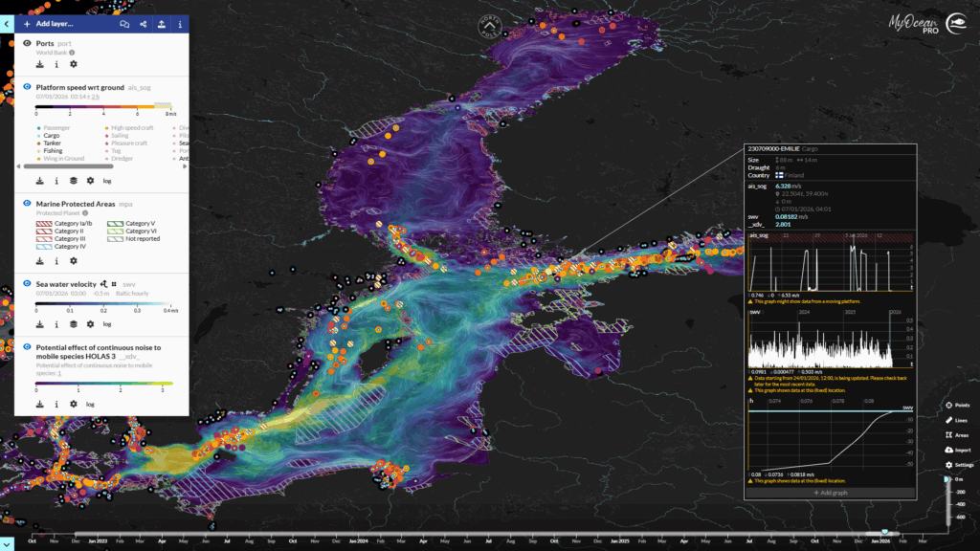Hide the Ports layer
980x551 pixels.
(27, 43)
